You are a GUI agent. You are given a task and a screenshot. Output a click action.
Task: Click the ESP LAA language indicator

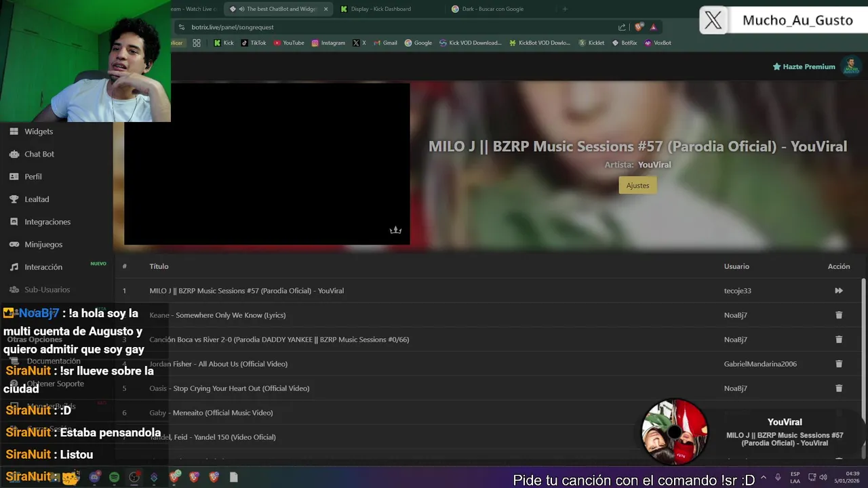pyautogui.click(x=795, y=477)
